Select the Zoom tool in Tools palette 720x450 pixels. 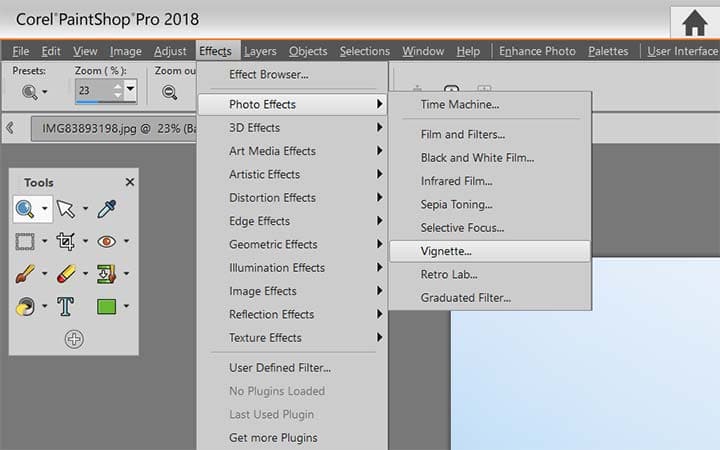click(25, 209)
